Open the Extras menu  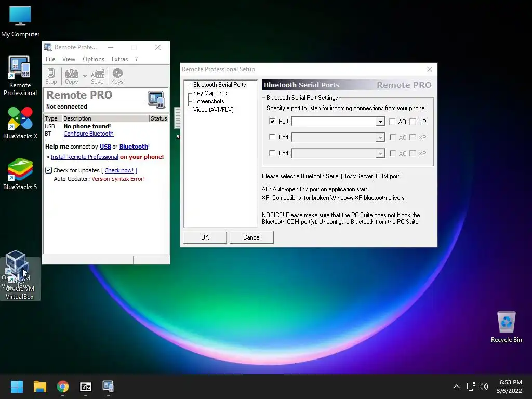tap(120, 59)
